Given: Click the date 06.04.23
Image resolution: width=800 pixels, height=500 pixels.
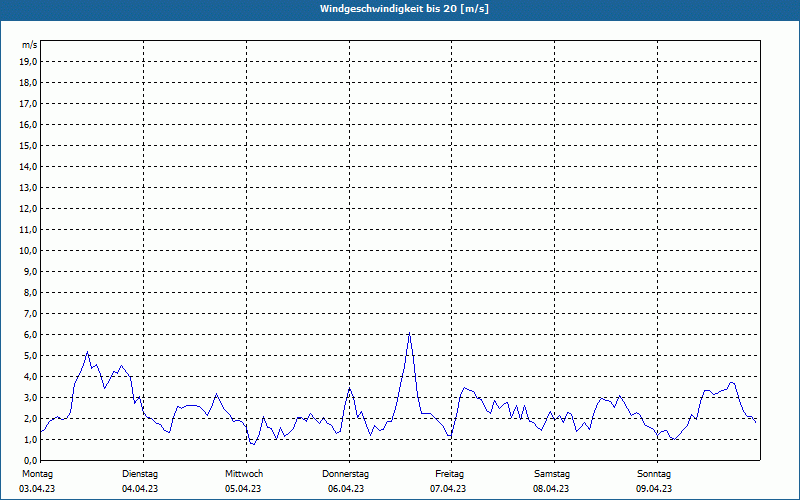Looking at the screenshot, I should coord(346,489).
